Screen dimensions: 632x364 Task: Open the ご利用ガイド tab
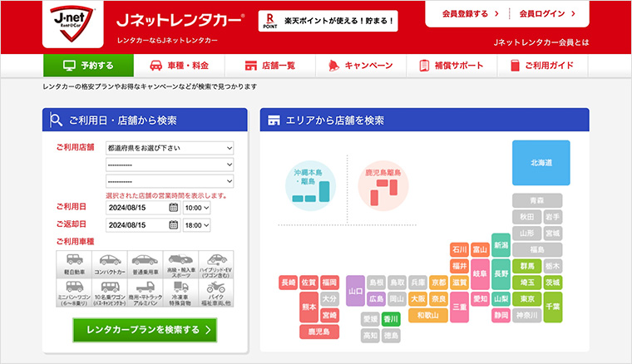pyautogui.click(x=542, y=65)
